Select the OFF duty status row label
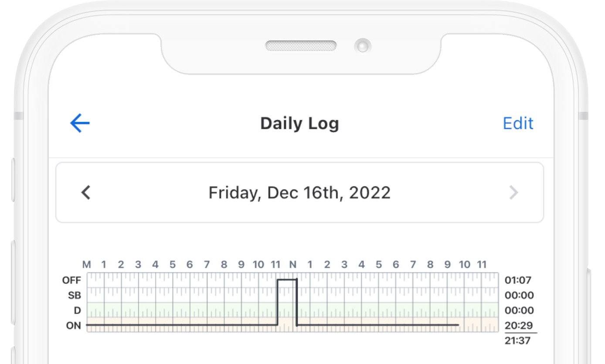 (x=72, y=280)
